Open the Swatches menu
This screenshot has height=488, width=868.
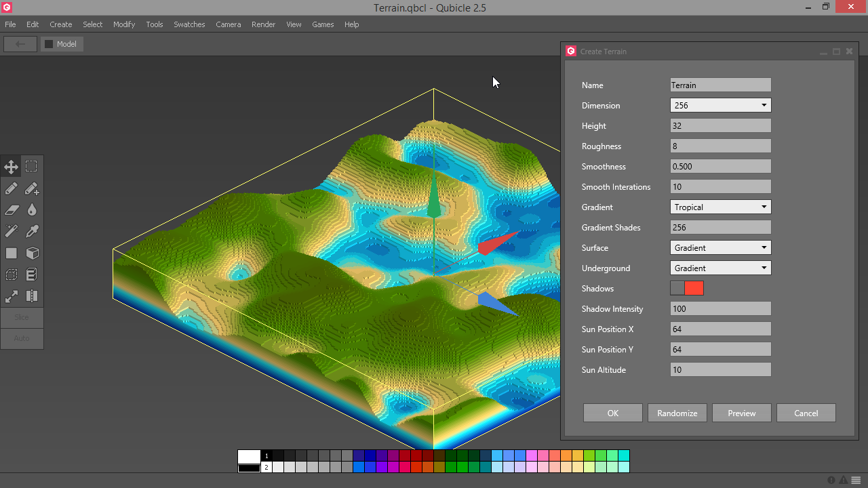point(189,24)
